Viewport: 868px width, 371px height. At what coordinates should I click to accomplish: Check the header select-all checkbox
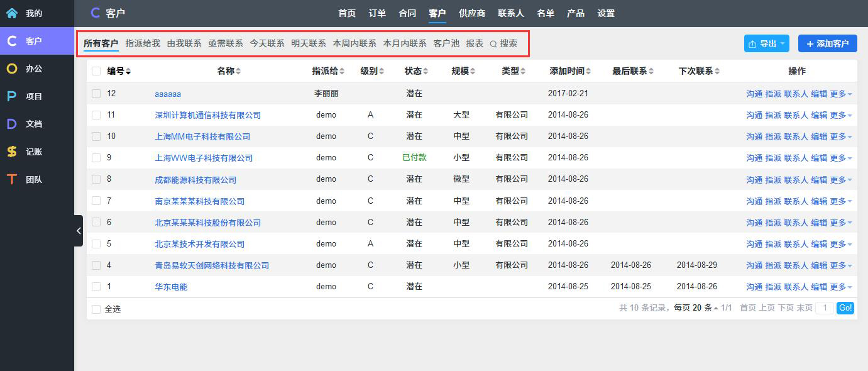(96, 71)
